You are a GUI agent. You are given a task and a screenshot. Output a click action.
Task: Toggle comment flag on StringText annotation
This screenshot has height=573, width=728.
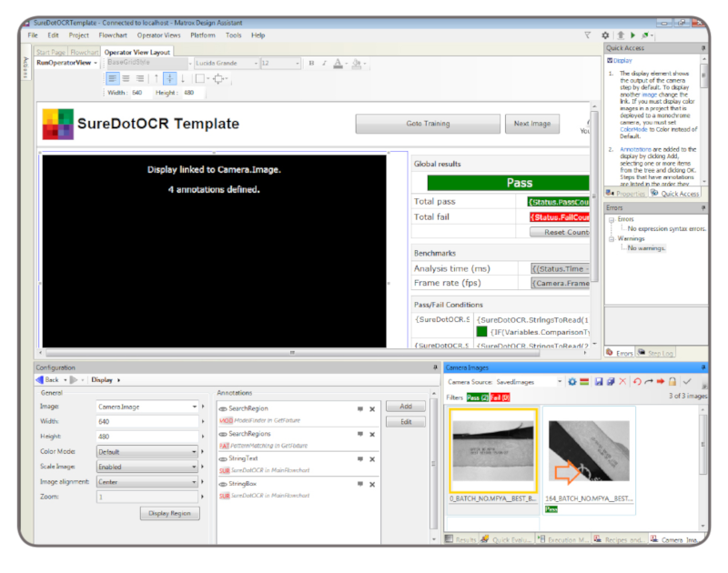(359, 459)
